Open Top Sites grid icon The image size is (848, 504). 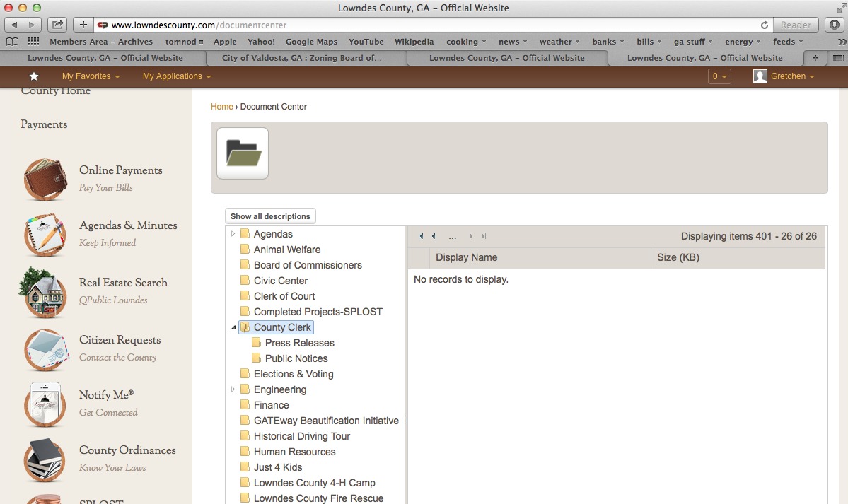(x=33, y=42)
